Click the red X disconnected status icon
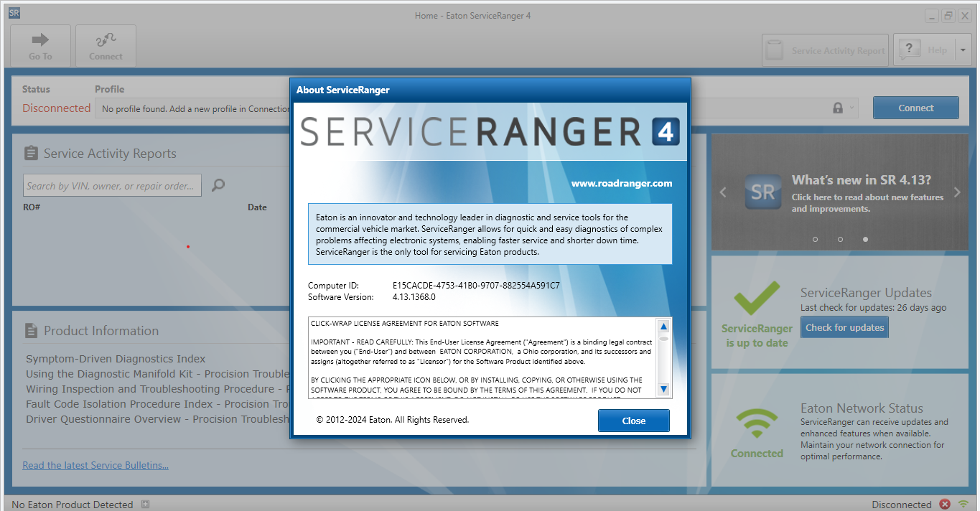 945,505
